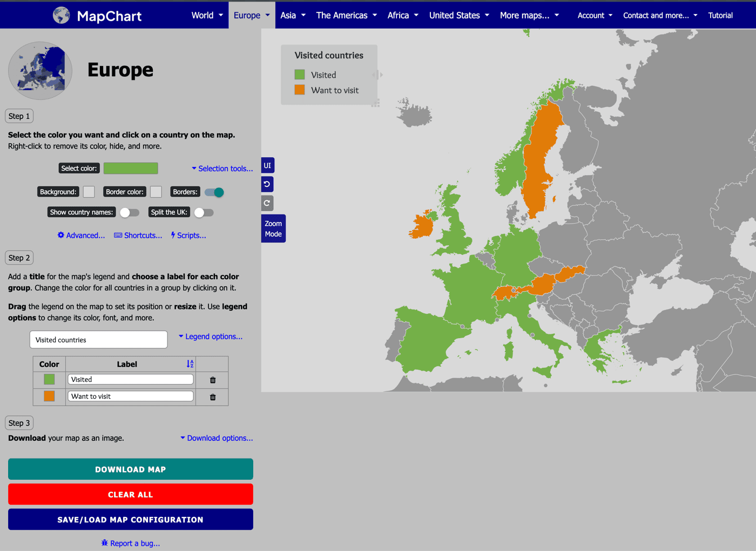Expand the Selection tools dropdown
The width and height of the screenshot is (756, 551).
pos(222,169)
